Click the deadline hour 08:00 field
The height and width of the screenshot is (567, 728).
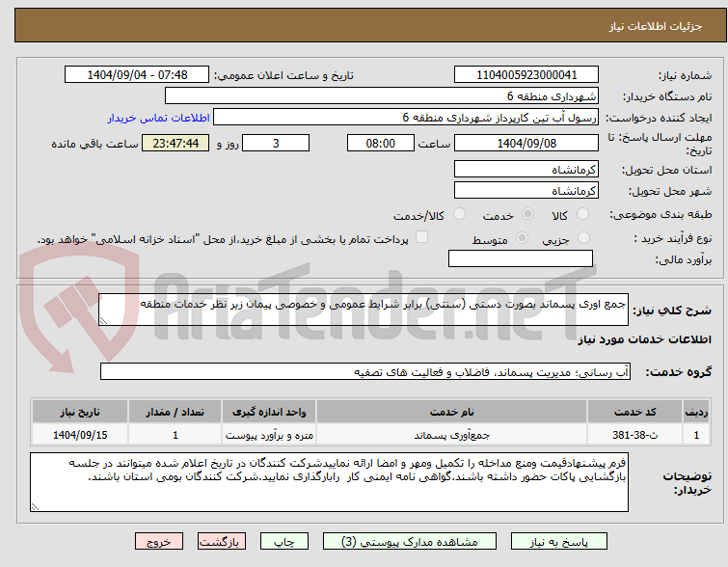tap(380, 143)
